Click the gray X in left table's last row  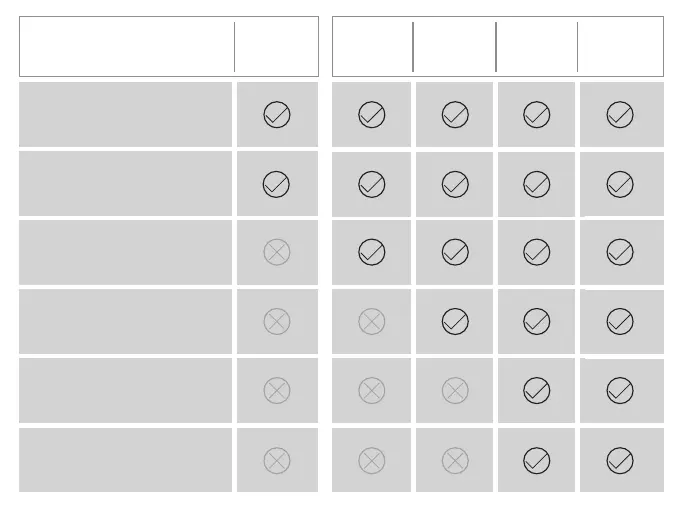pos(277,460)
